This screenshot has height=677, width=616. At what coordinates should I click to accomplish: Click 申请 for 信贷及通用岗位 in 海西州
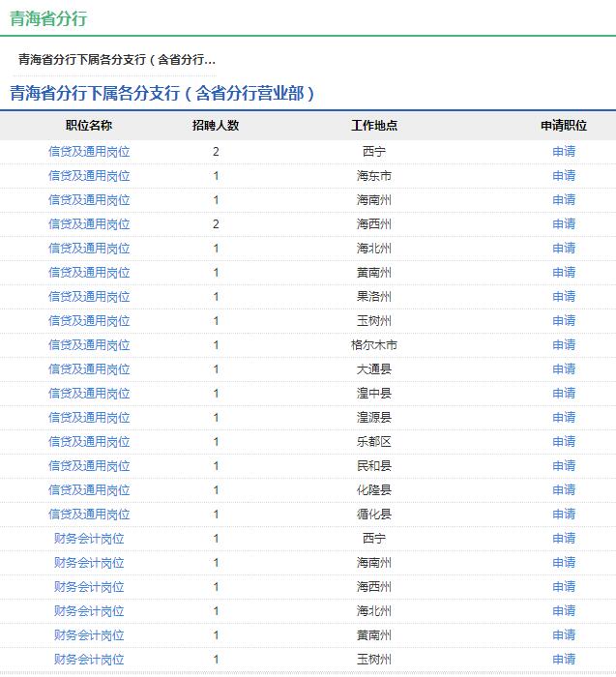(x=564, y=224)
